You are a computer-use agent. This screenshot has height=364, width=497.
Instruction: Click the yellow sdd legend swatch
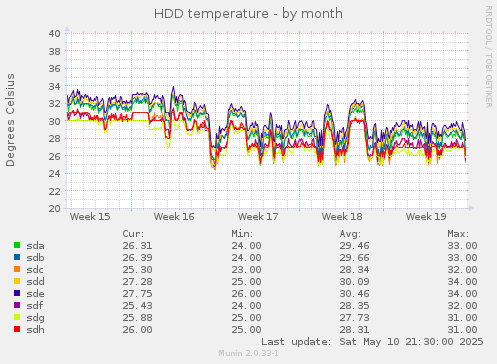(17, 281)
